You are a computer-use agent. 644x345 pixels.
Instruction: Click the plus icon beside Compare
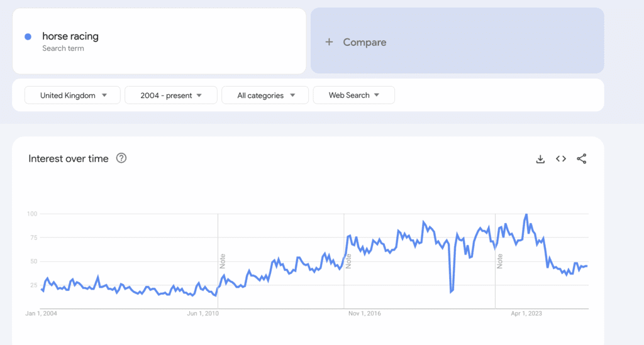tap(329, 42)
